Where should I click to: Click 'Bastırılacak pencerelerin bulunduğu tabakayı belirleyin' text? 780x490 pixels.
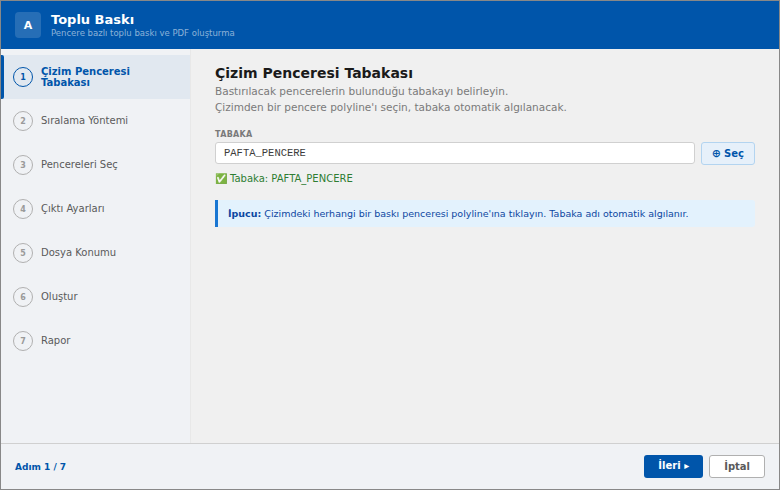click(361, 92)
